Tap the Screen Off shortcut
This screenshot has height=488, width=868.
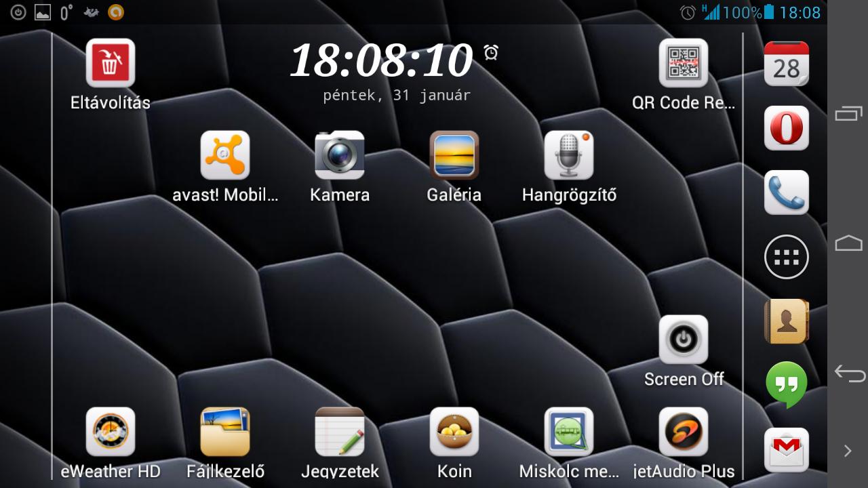684,340
